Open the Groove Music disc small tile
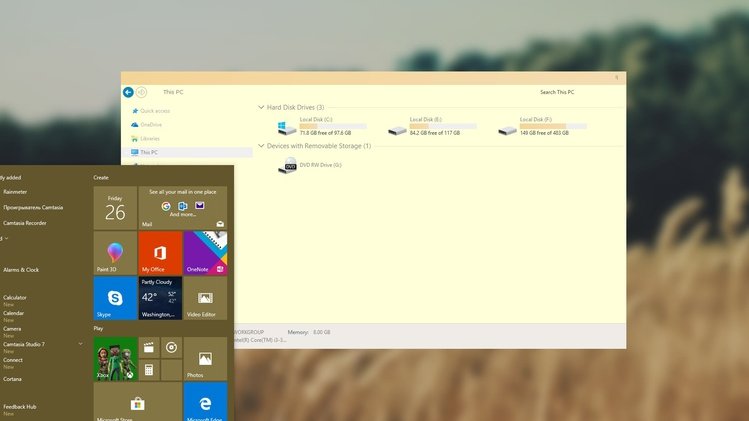 tap(171, 347)
